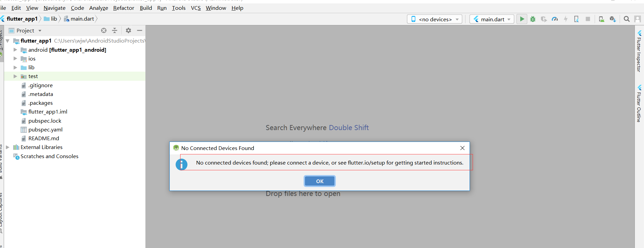Open the Navigate menu
The height and width of the screenshot is (248, 644).
click(54, 8)
